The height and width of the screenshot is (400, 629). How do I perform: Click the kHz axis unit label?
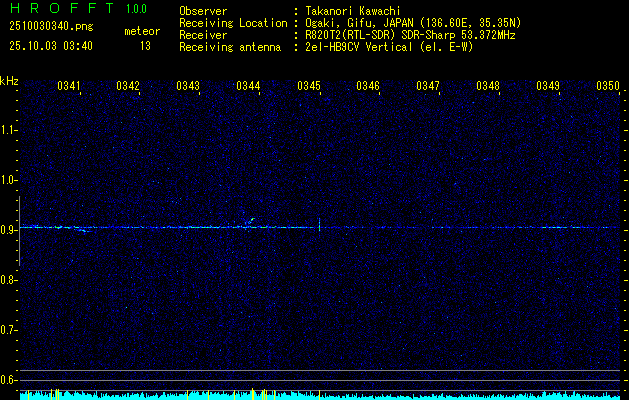(x=9, y=81)
